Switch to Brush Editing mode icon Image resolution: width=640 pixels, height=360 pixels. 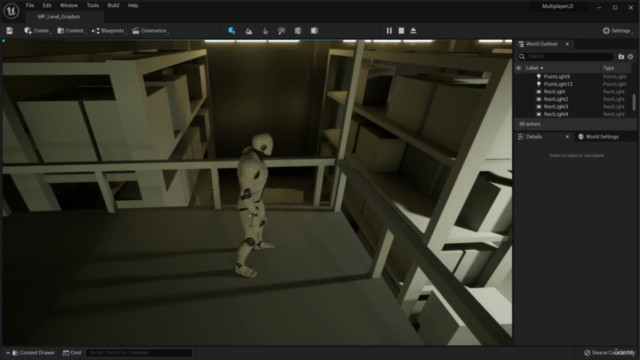coord(314,31)
